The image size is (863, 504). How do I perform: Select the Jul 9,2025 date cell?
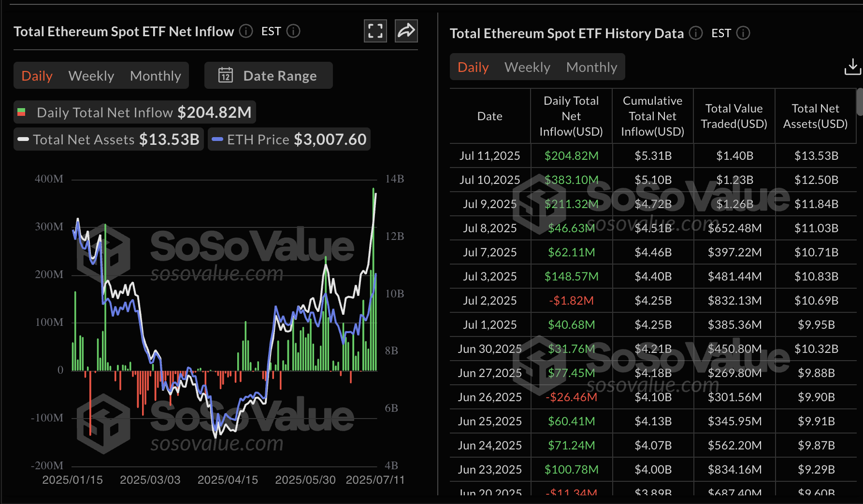click(490, 204)
